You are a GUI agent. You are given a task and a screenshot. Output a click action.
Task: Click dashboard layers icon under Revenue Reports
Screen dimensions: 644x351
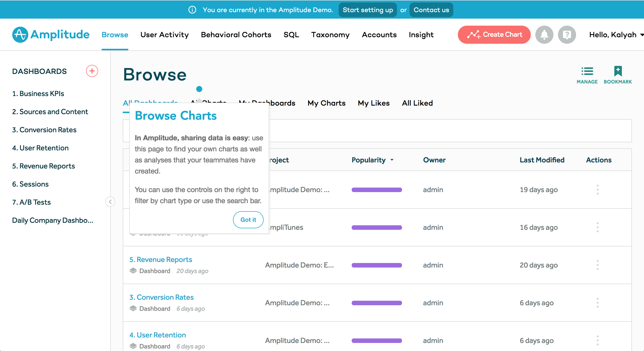tap(133, 271)
